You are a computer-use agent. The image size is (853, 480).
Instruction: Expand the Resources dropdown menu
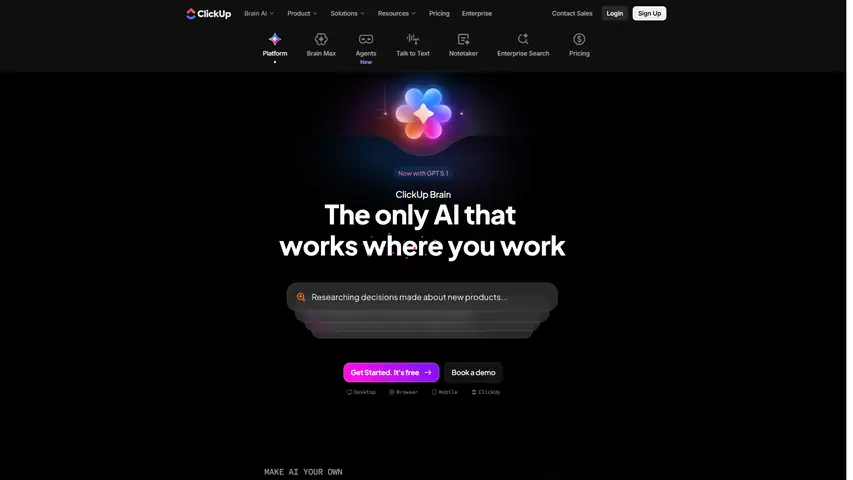pos(397,14)
